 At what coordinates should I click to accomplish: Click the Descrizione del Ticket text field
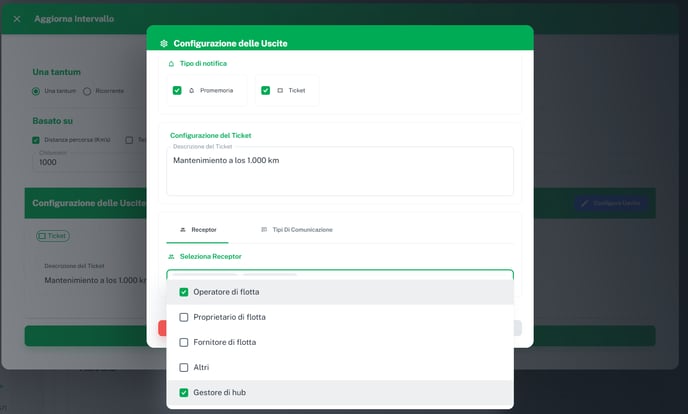339,172
